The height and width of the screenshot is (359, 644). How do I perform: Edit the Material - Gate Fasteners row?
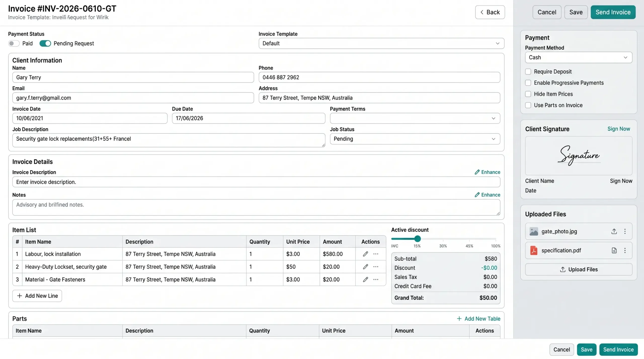365,280
